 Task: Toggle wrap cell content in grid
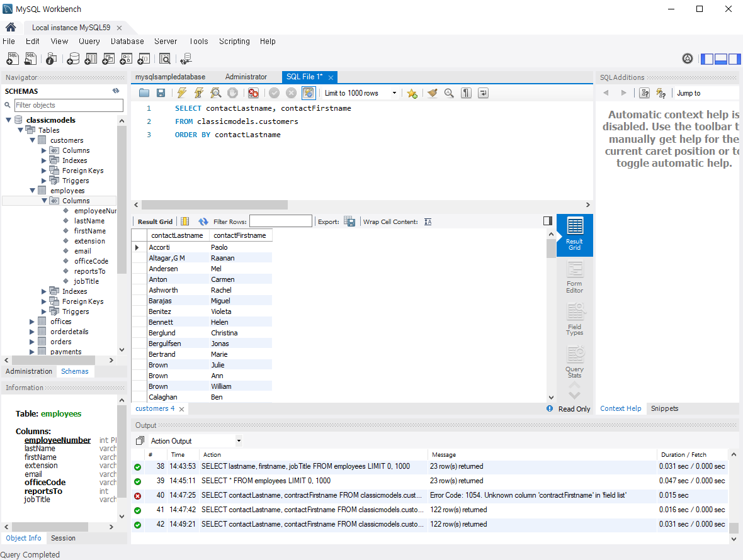point(428,221)
